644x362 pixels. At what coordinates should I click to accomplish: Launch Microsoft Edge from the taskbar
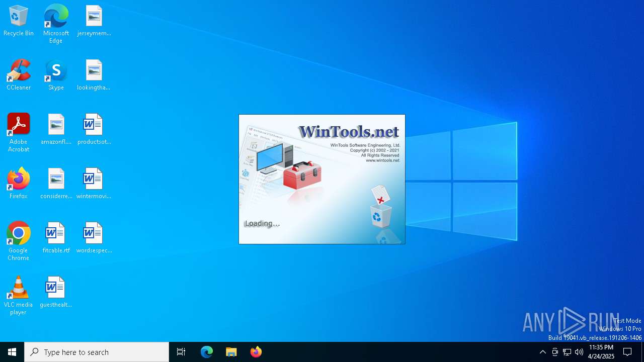point(207,352)
